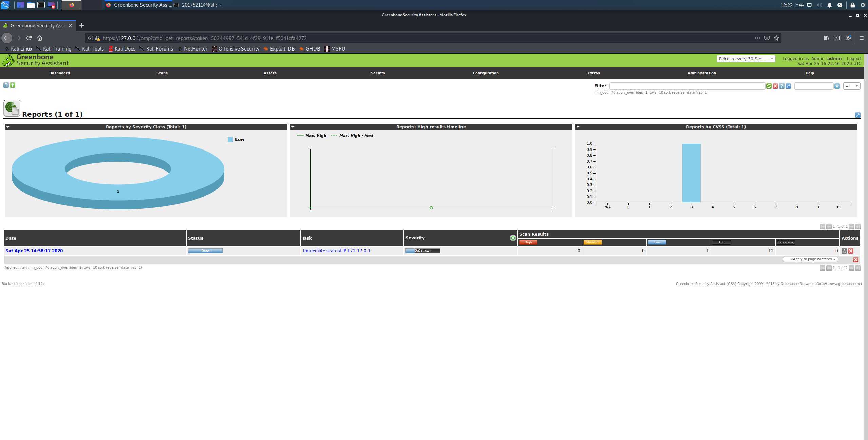Open dashboard edit wrench icon beside Reports heading
This screenshot has width=868, height=440.
pyautogui.click(x=857, y=115)
